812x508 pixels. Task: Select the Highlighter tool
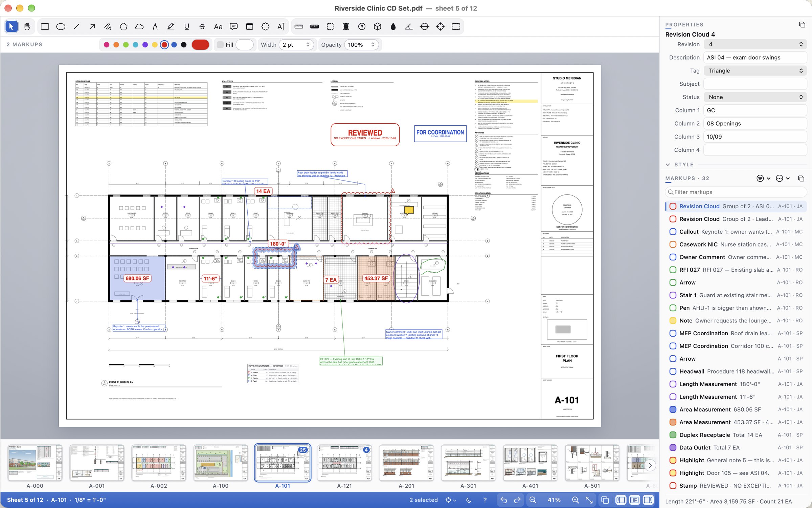click(171, 26)
